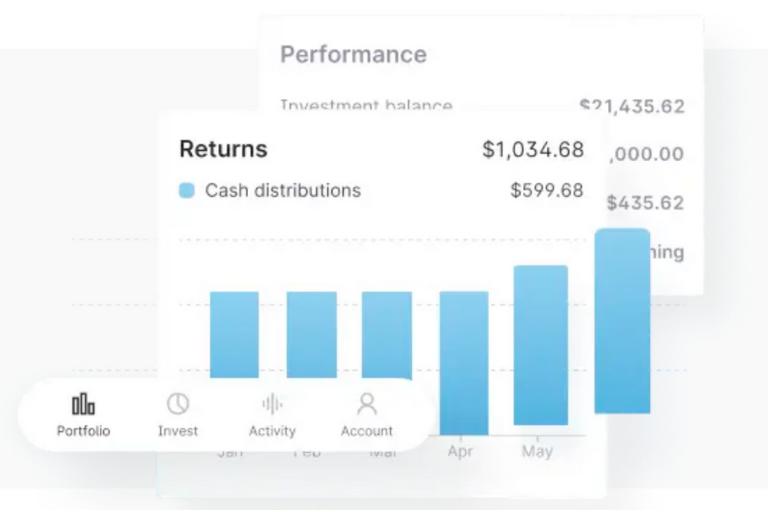Click the Portfolio tab label
Image resolution: width=768 pixels, height=512 pixels.
click(x=83, y=431)
